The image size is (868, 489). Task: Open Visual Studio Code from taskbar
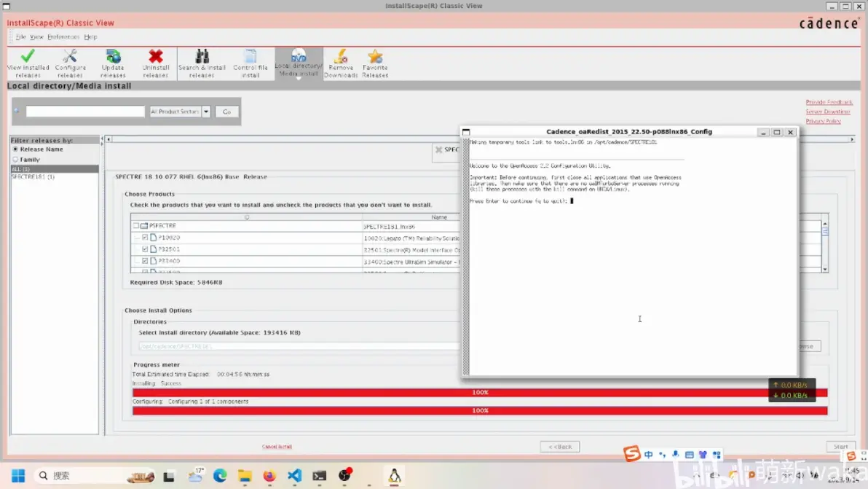[x=294, y=476]
